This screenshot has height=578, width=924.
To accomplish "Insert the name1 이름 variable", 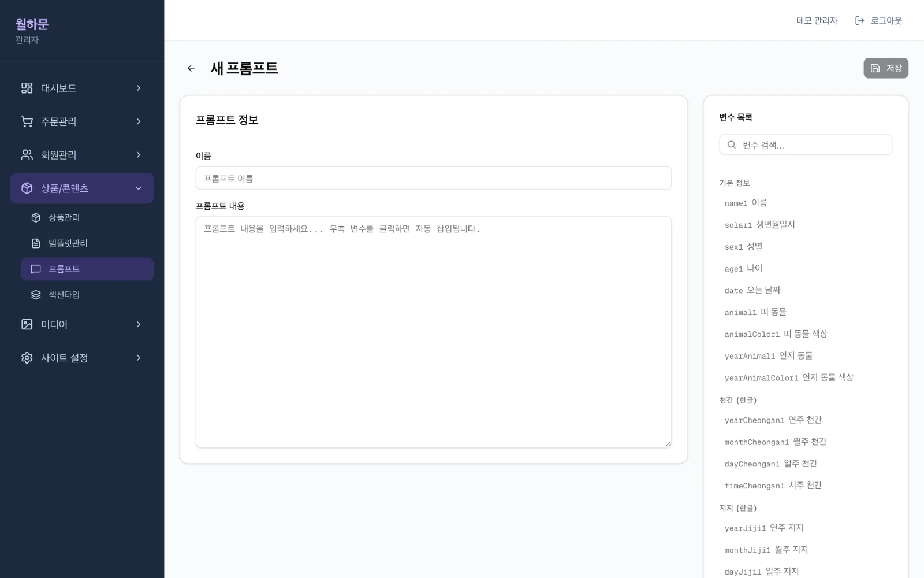I will 806,203.
